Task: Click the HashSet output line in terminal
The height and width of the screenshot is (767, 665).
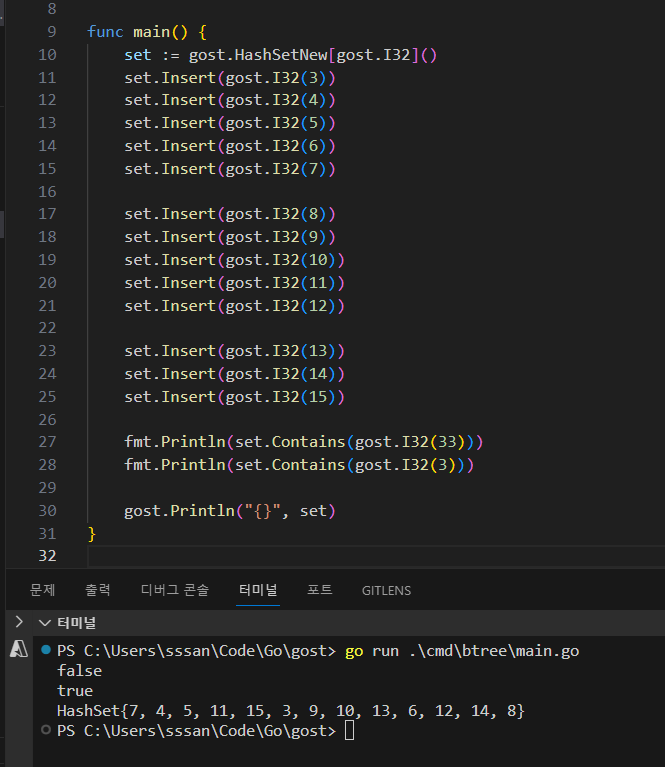Action: (x=290, y=710)
